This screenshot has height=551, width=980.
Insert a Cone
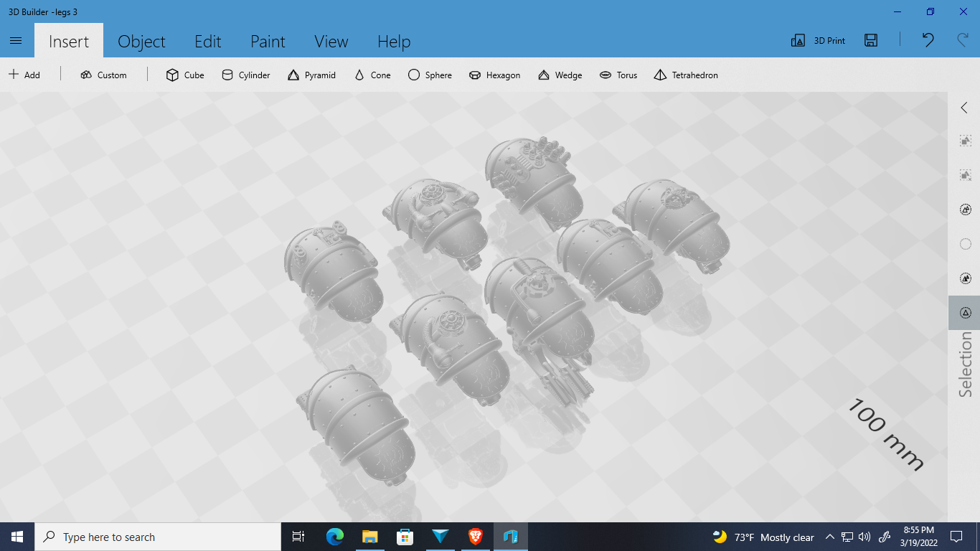pyautogui.click(x=372, y=75)
